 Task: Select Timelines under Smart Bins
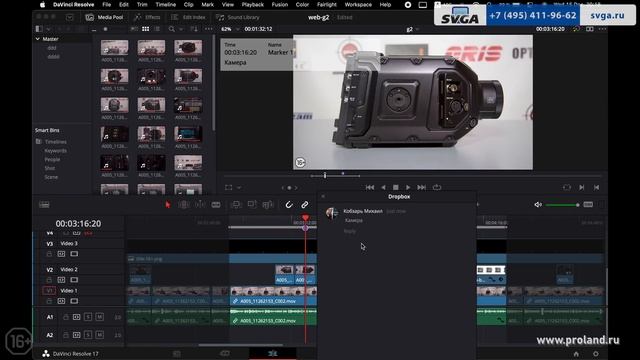pos(56,142)
